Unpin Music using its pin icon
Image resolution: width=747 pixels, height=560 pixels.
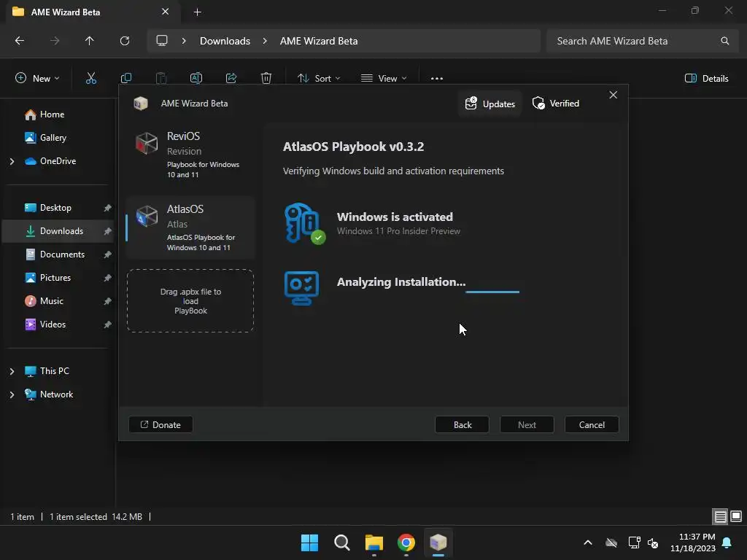coord(108,301)
